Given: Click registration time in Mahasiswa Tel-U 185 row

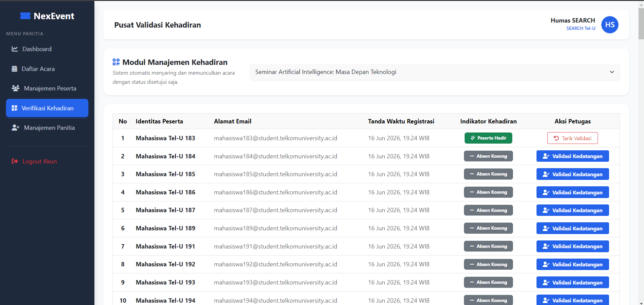Looking at the screenshot, I should tap(399, 174).
